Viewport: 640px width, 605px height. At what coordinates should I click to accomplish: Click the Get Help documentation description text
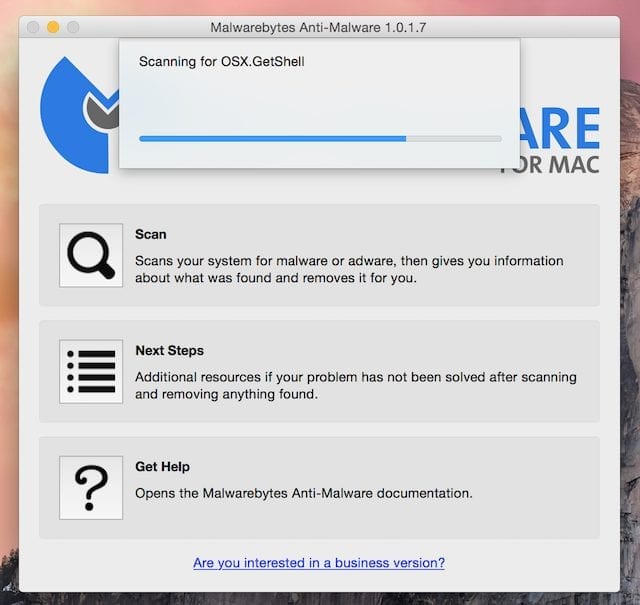tap(304, 493)
